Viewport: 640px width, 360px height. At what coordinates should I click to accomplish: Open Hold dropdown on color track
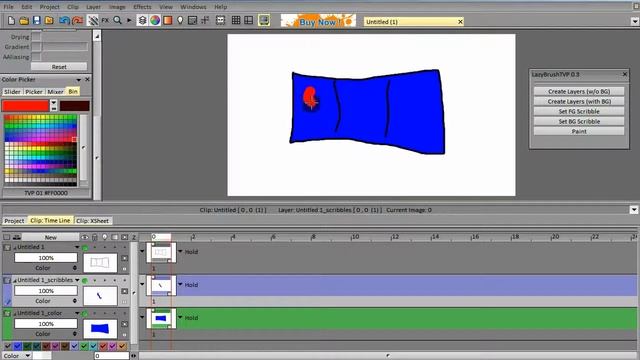coord(180,317)
